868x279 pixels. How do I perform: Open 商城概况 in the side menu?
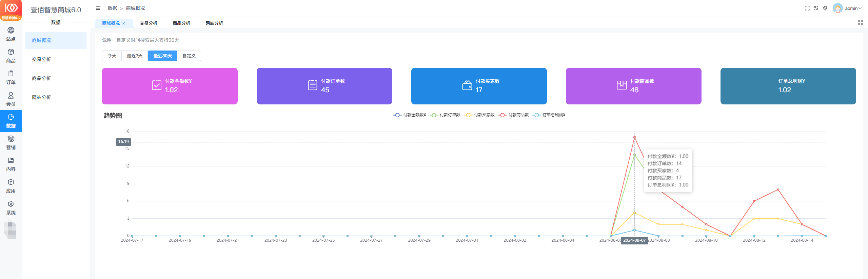click(56, 40)
